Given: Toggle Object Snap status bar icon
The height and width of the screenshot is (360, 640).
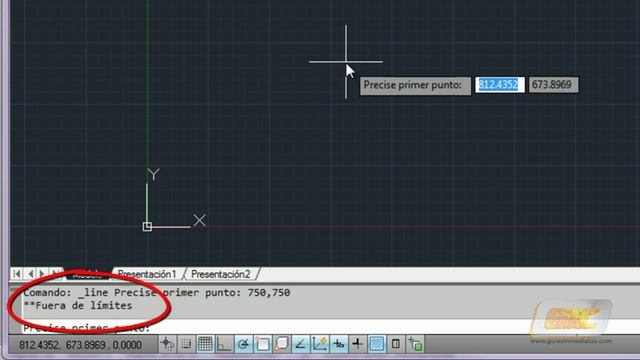Looking at the screenshot, I should coord(262,344).
